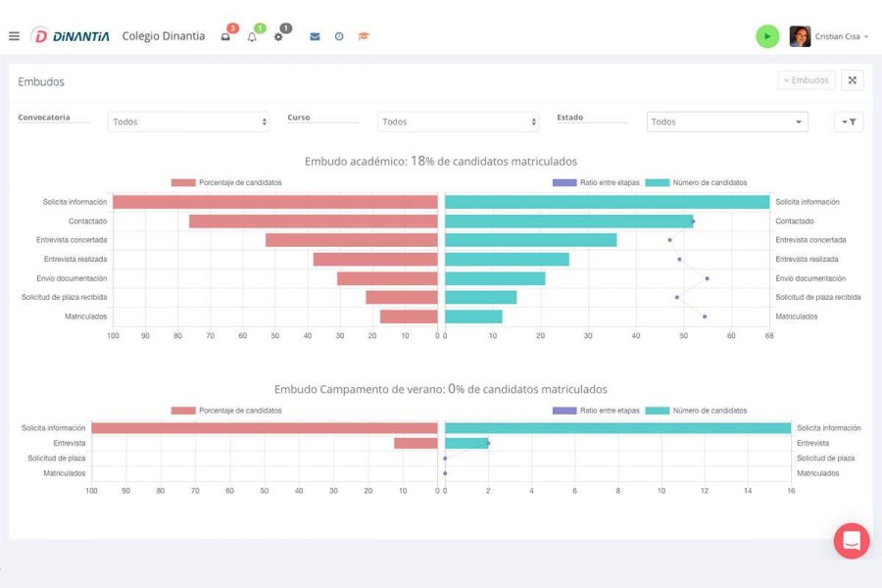
Task: Open the chat support widget
Action: (x=852, y=541)
